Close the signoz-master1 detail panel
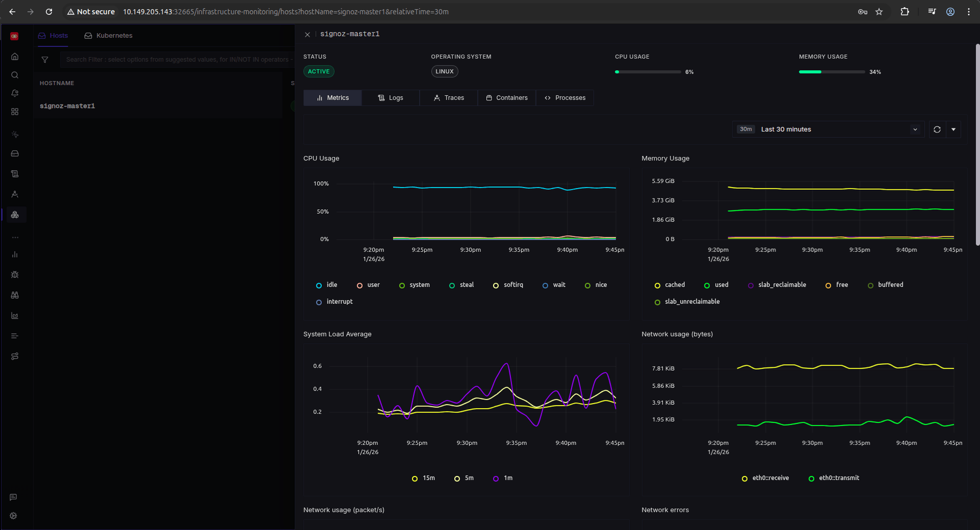Viewport: 980px width, 530px height. 307,35
